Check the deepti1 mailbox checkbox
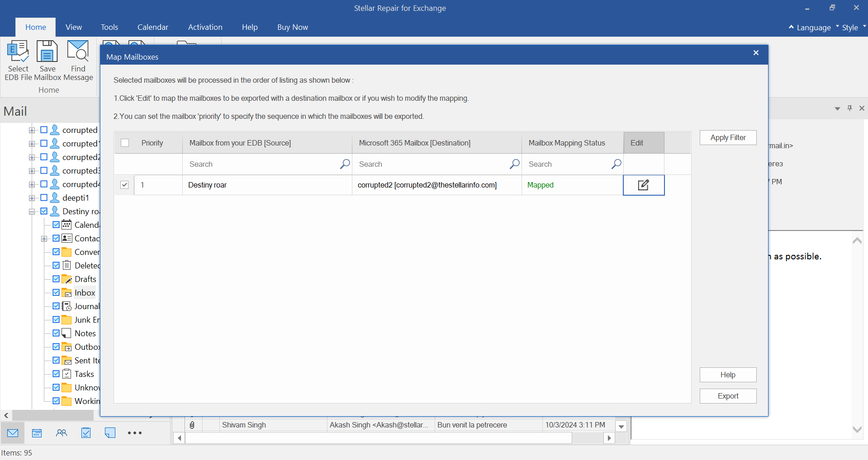Image resolution: width=868 pixels, height=460 pixels. coord(44,197)
